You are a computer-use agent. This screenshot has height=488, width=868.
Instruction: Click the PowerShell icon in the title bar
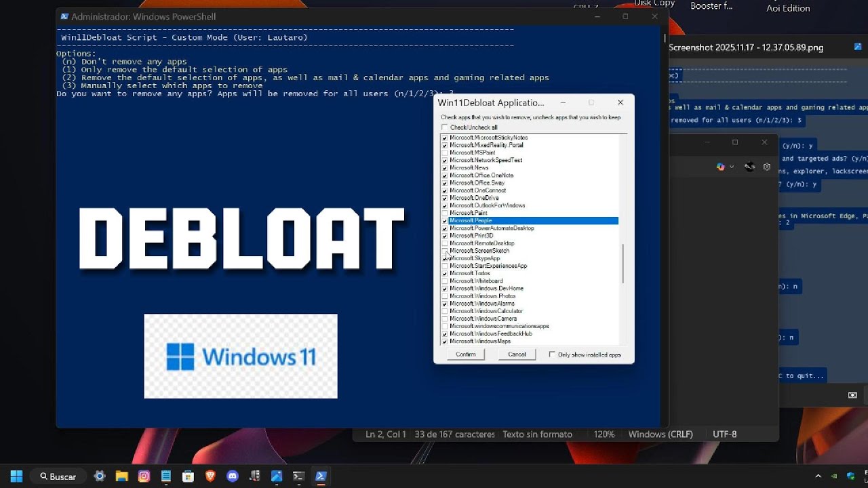[64, 16]
